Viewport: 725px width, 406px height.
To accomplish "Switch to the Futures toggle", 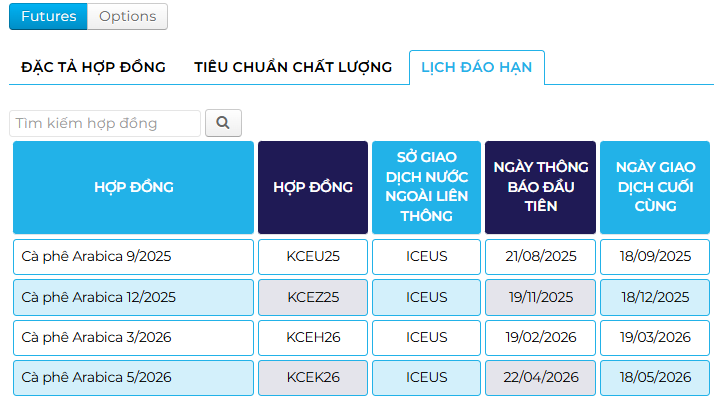I will tap(48, 16).
